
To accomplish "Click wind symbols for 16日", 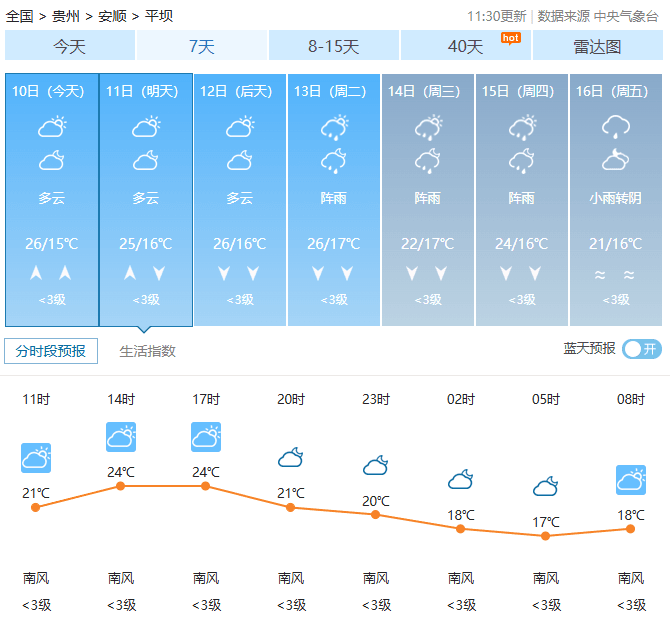I will pos(615,274).
